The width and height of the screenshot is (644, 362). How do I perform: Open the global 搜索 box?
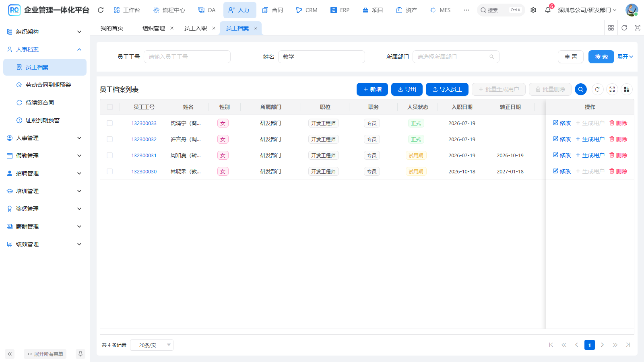pos(501,10)
